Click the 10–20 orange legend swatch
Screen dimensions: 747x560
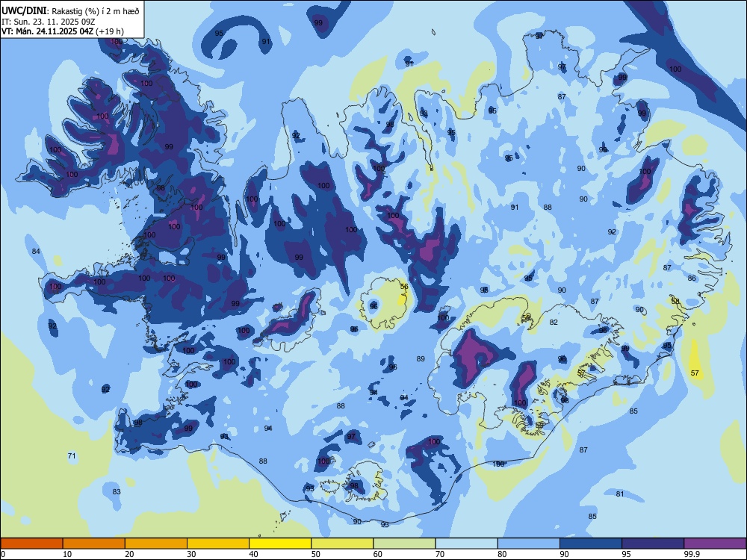click(x=94, y=544)
